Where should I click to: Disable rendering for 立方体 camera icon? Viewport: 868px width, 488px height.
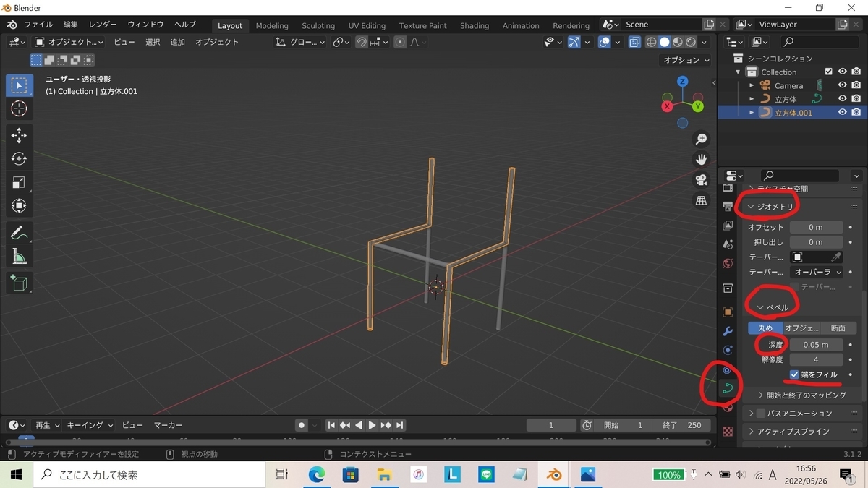click(x=856, y=99)
